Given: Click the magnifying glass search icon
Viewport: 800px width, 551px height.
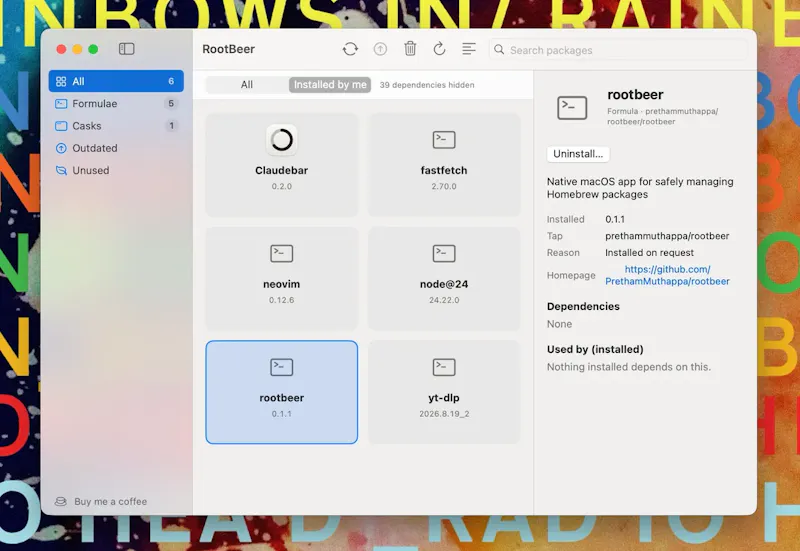Looking at the screenshot, I should pyautogui.click(x=499, y=49).
